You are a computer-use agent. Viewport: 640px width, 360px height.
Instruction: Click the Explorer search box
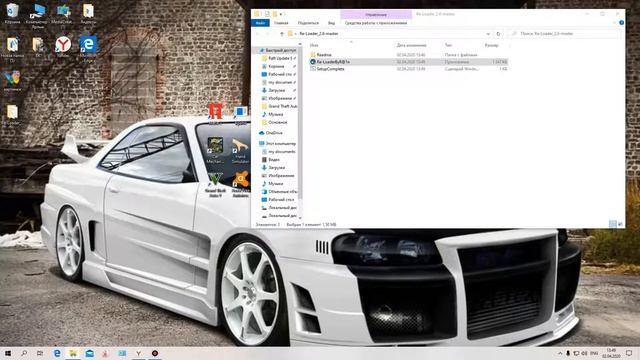(565, 33)
